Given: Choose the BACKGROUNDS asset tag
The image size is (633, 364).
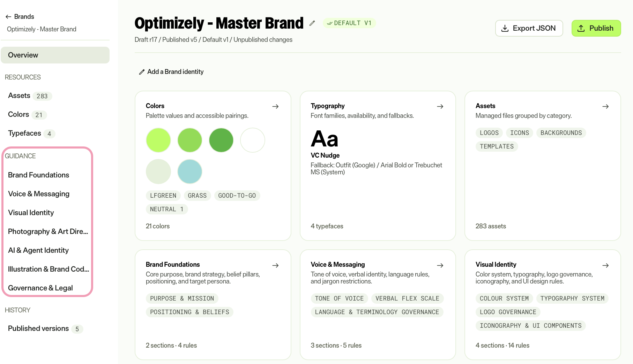Looking at the screenshot, I should coord(561,133).
